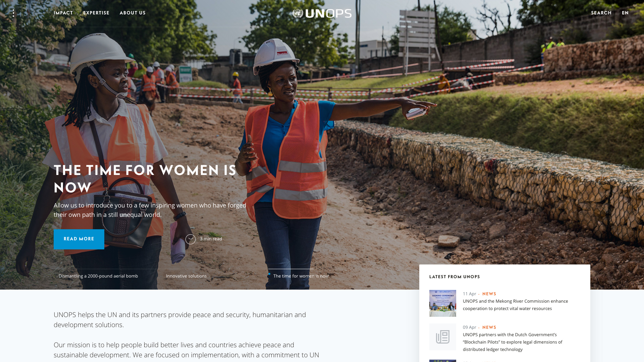Open the ABOUT US menu

pos(132,13)
